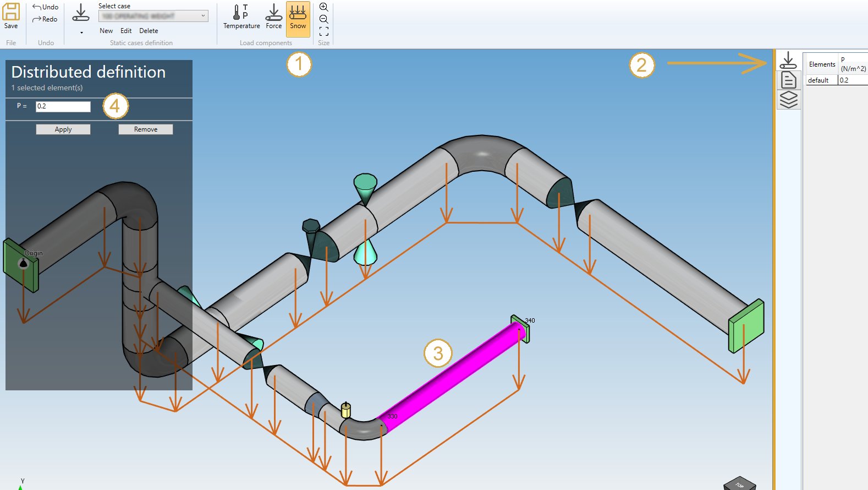868x490 pixels.
Task: Click the yellow support near node 330
Action: (345, 410)
